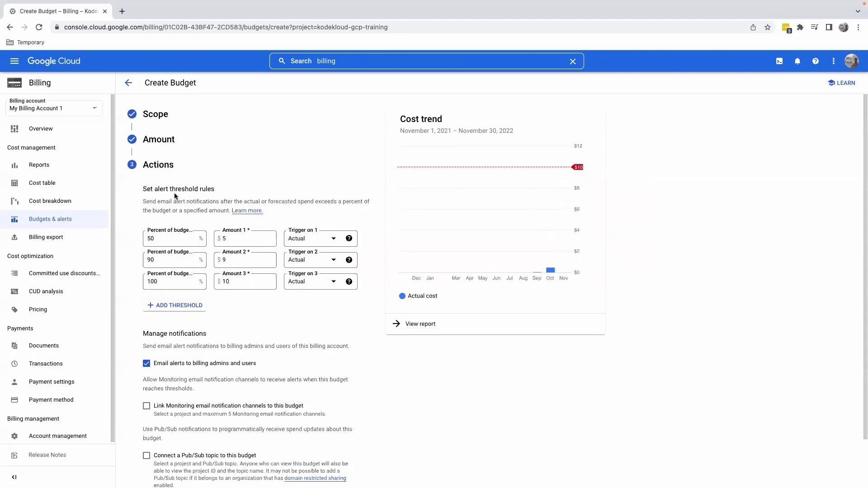Go back using the Create Budget arrow
The image size is (868, 488).
point(128,83)
